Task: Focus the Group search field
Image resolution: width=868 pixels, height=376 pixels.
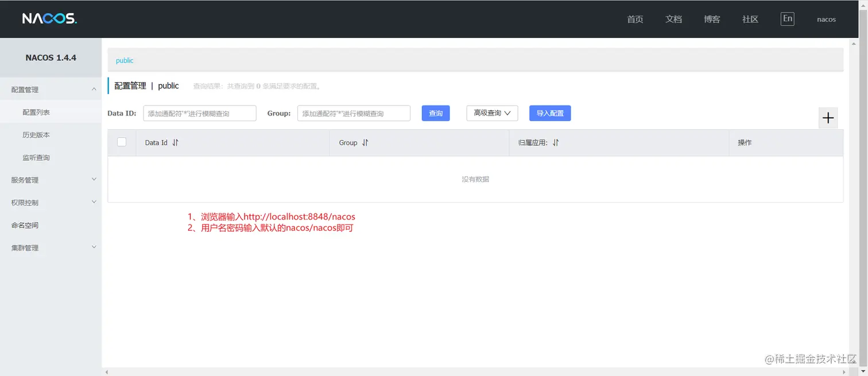Action: pyautogui.click(x=354, y=113)
